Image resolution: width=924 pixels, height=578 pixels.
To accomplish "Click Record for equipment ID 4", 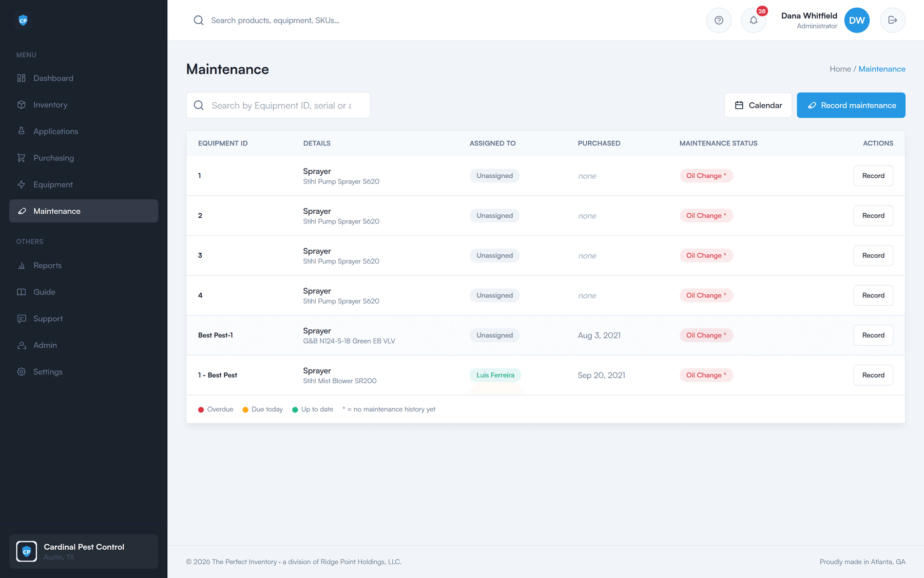I will [873, 295].
